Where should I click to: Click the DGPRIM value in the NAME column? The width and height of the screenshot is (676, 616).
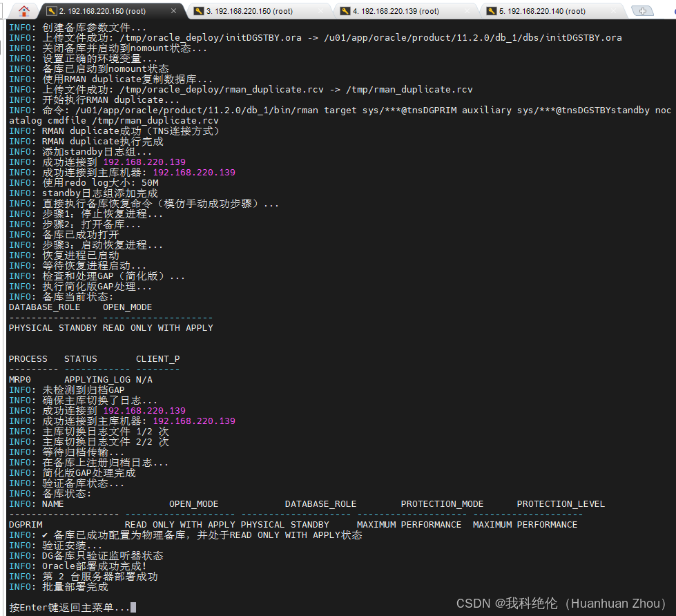pos(26,524)
